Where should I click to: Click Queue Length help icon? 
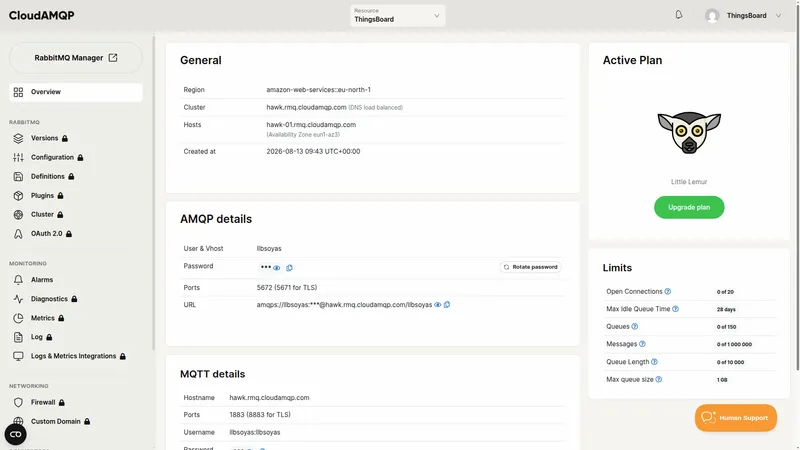point(655,362)
